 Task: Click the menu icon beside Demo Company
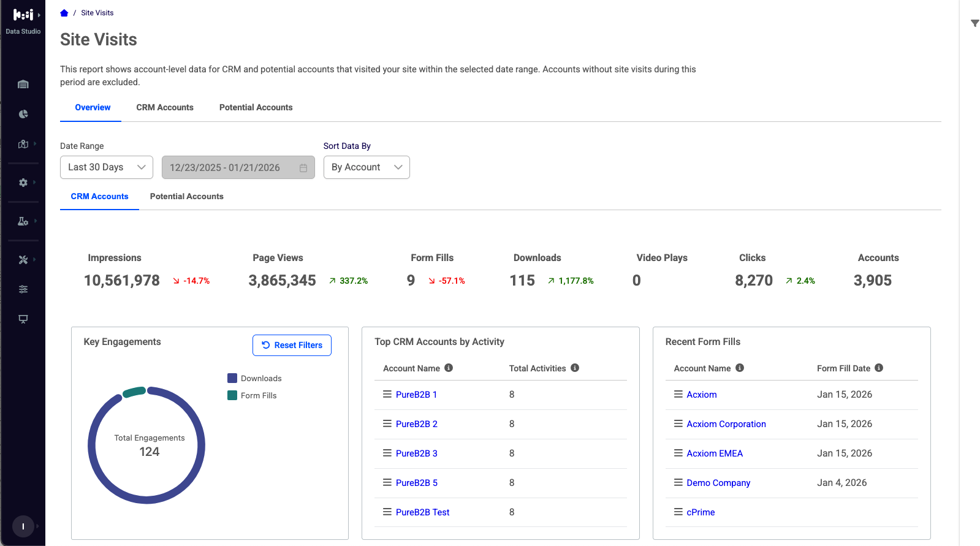coord(678,482)
